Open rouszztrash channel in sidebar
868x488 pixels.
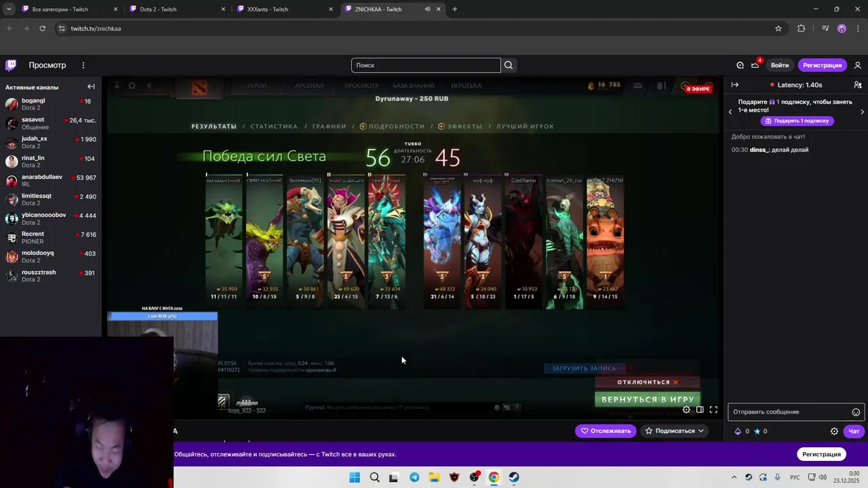(x=51, y=275)
